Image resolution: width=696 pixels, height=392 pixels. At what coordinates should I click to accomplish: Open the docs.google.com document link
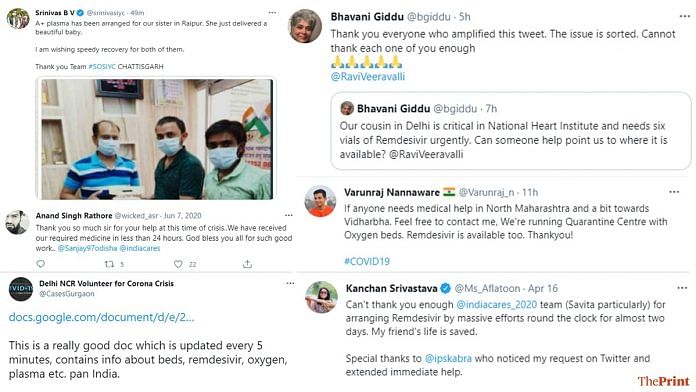point(101,317)
